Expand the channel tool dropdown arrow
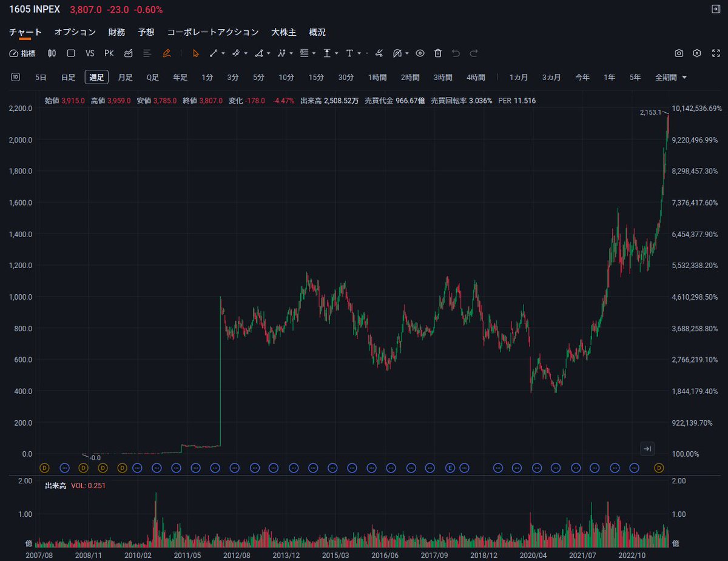The height and width of the screenshot is (561, 728). tap(246, 53)
